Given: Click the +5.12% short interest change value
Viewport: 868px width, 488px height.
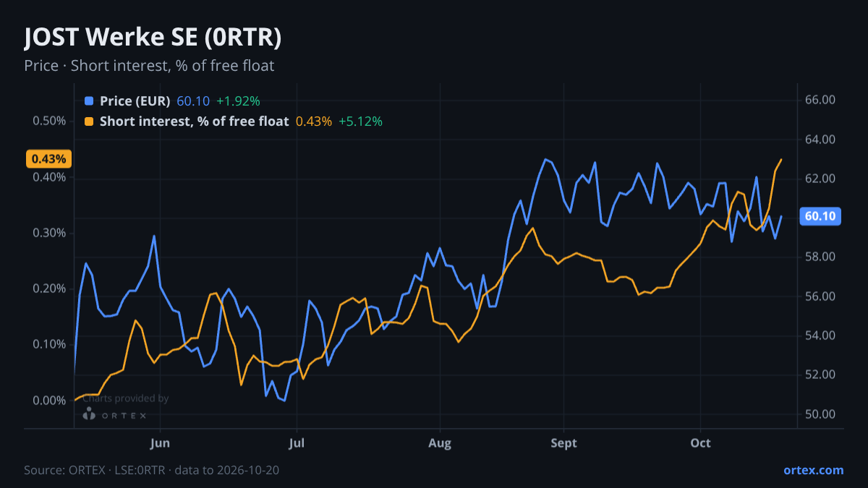Looking at the screenshot, I should pyautogui.click(x=360, y=121).
